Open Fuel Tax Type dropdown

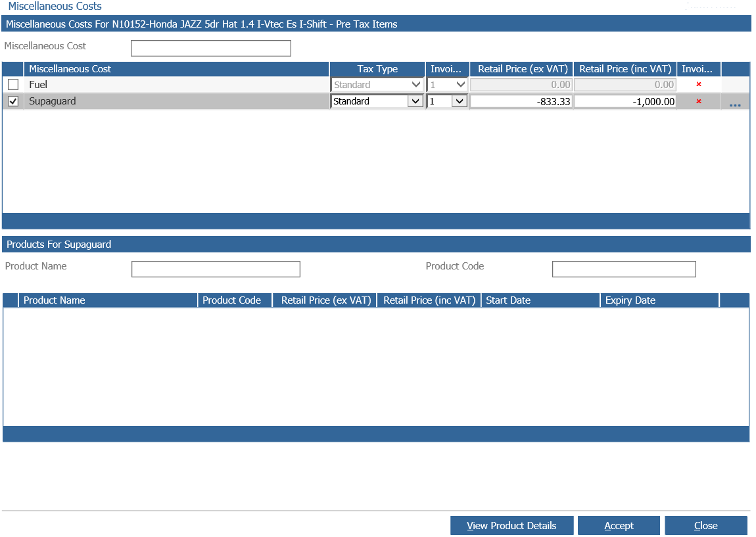coord(377,84)
